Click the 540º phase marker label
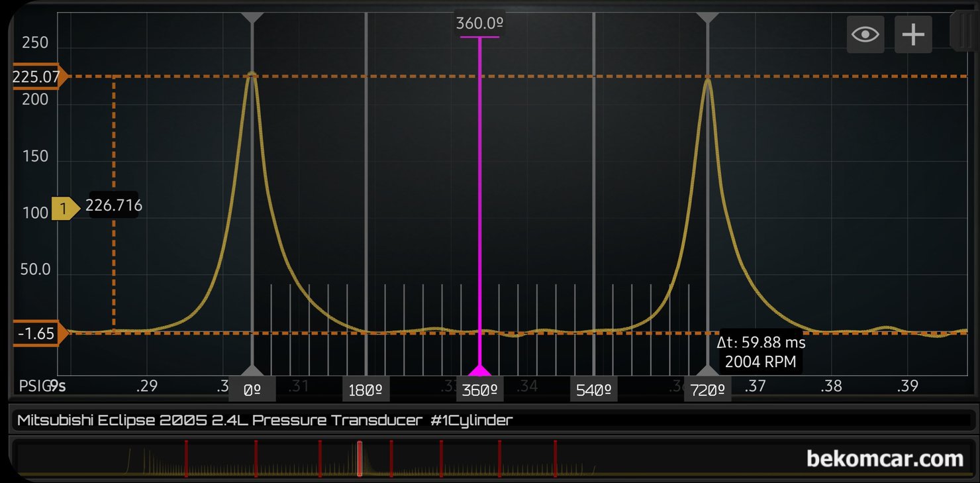This screenshot has width=980, height=483. pyautogui.click(x=593, y=390)
